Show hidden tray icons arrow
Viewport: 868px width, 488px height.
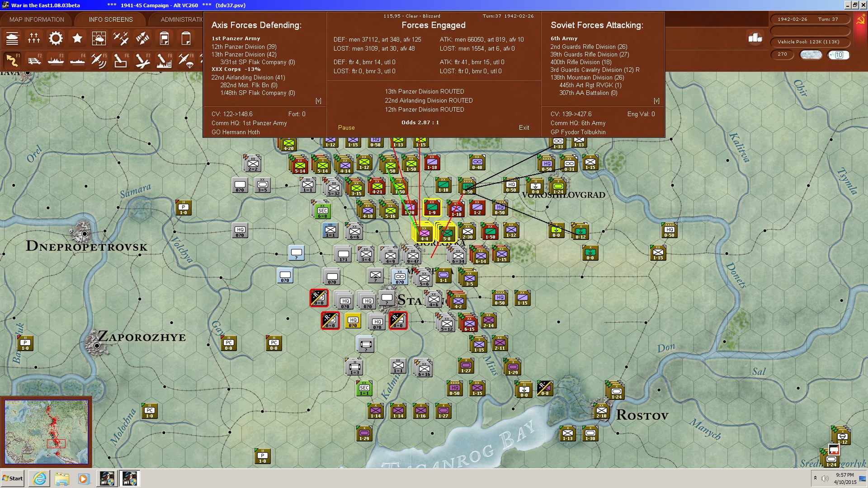tap(815, 478)
